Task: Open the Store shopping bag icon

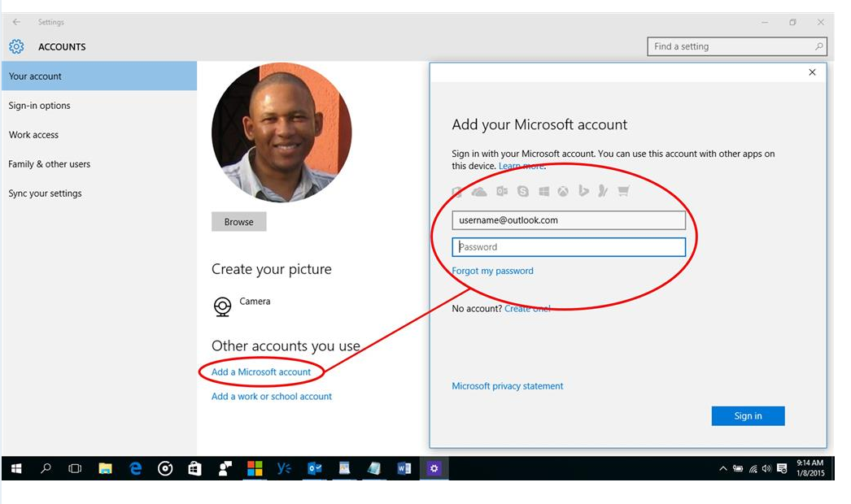Action: click(x=194, y=468)
